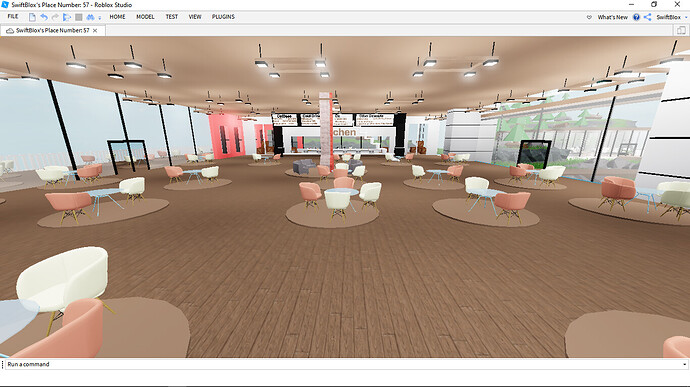Screen dimensions: 690x387
Task: Click the What's New link
Action: click(613, 17)
